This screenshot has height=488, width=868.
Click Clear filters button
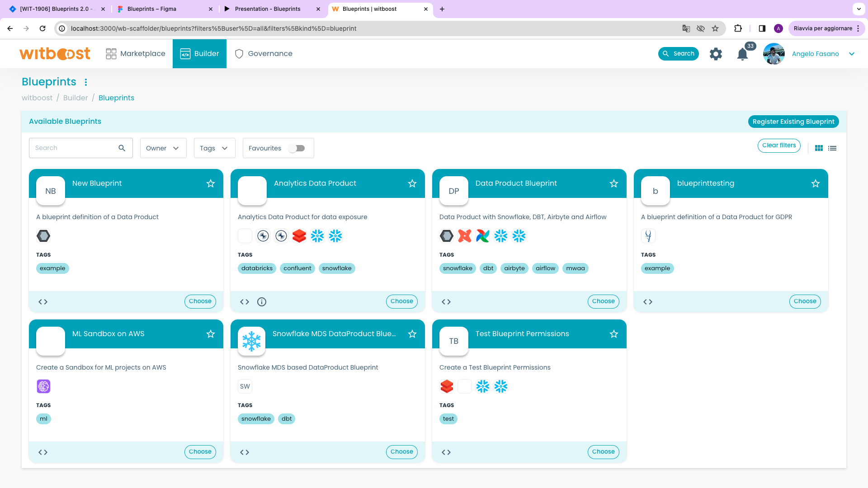click(779, 145)
